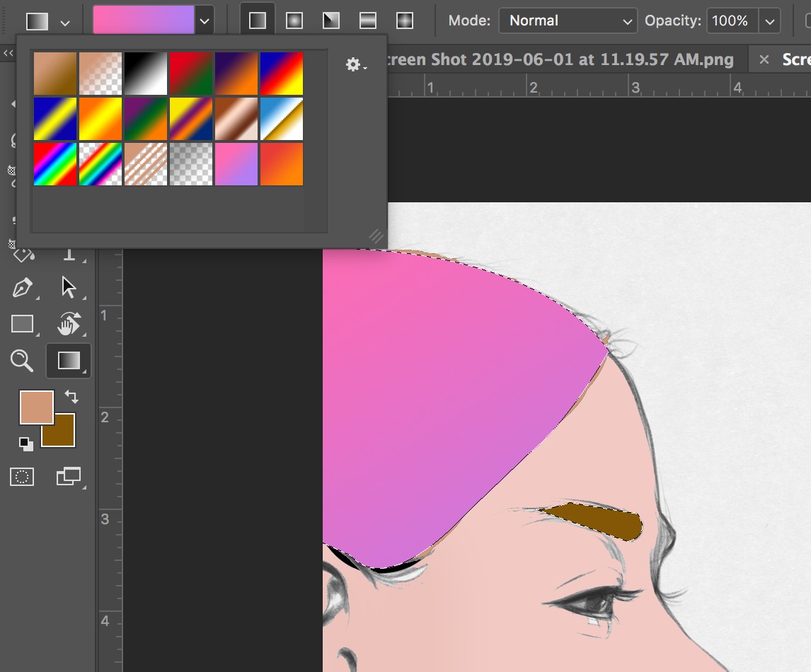811x672 pixels.
Task: Select the Path Selection arrow tool
Action: click(69, 287)
